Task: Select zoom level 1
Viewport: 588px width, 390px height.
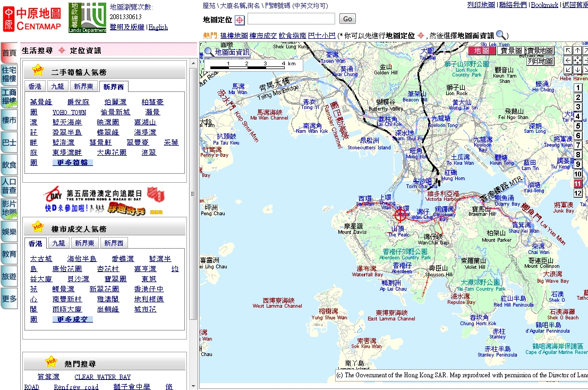Action: (x=578, y=88)
